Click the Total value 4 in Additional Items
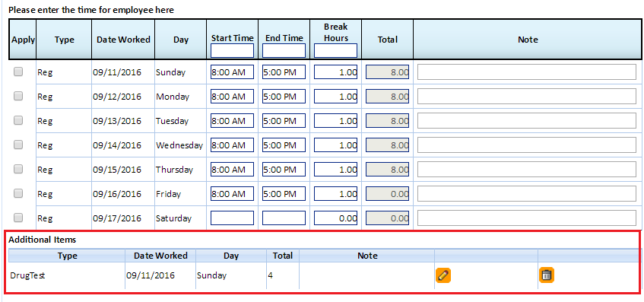Screen dimensions: 644x302 tap(270, 275)
